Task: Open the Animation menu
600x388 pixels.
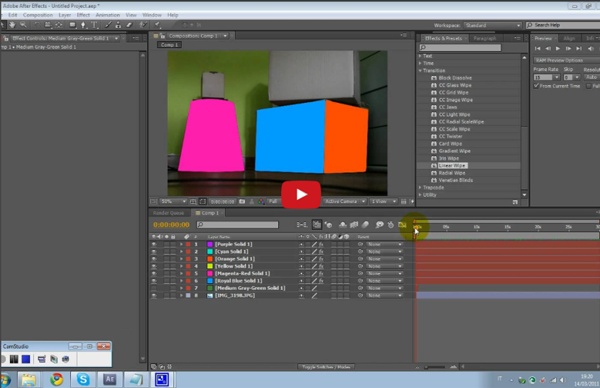Action: pos(108,15)
